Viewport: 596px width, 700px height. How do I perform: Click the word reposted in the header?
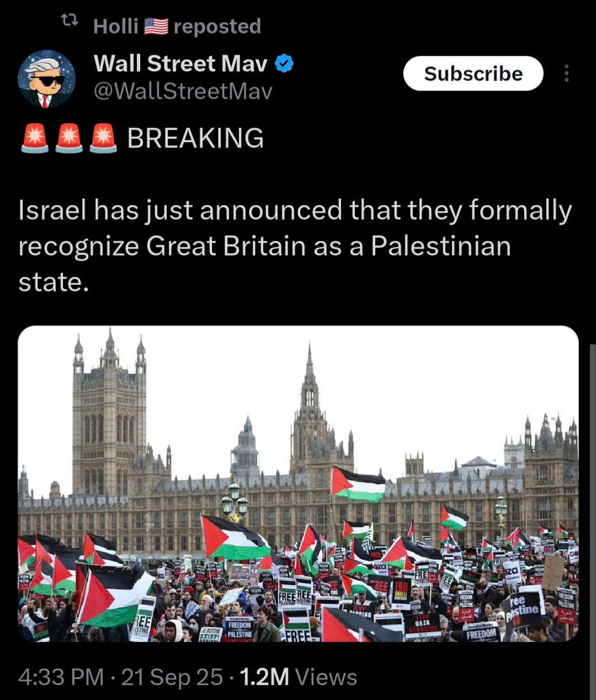(x=217, y=27)
